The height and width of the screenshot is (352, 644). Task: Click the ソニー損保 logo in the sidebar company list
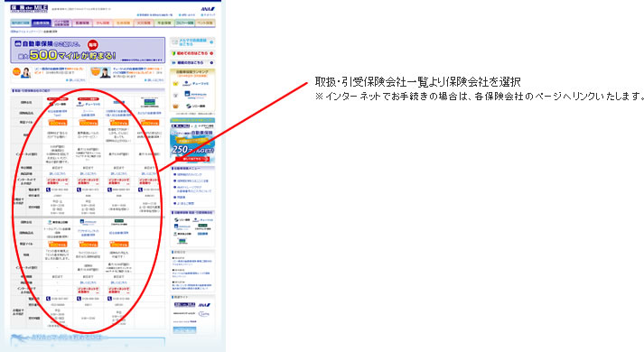pos(182,220)
